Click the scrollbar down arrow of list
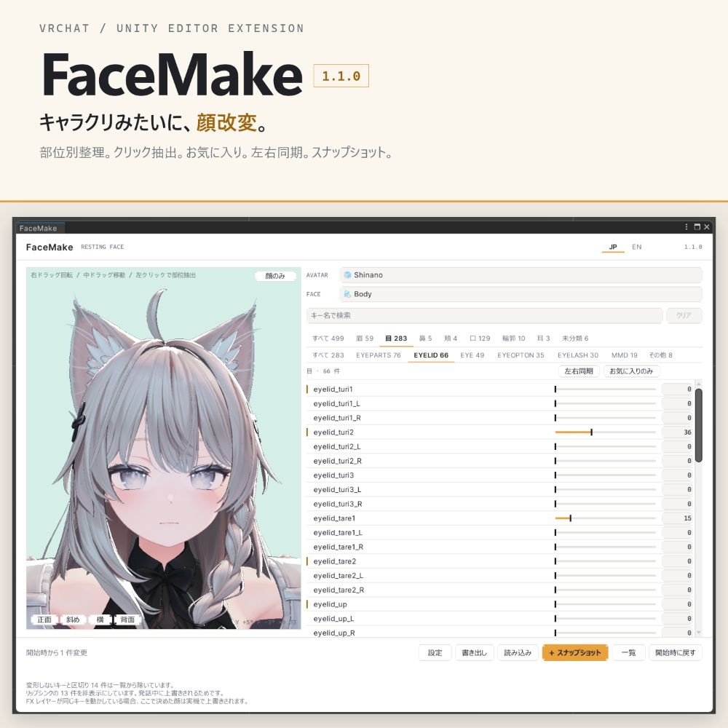The height and width of the screenshot is (728, 728). (698, 633)
